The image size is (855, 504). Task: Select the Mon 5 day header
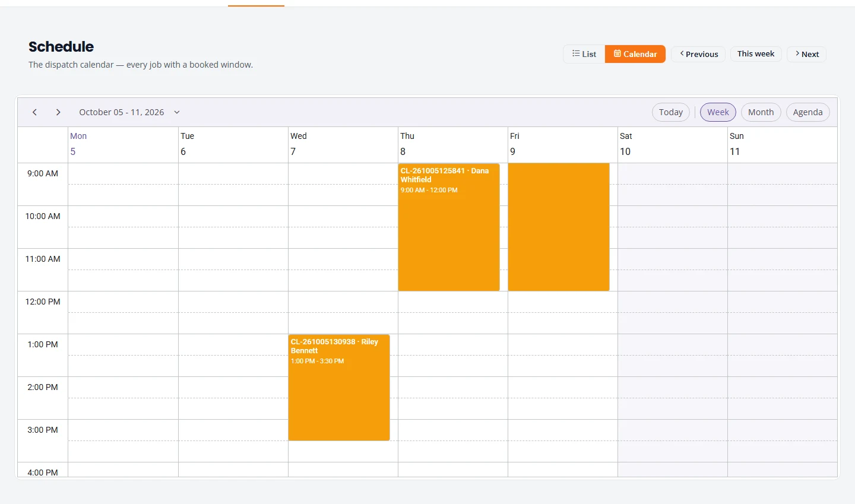(x=123, y=144)
